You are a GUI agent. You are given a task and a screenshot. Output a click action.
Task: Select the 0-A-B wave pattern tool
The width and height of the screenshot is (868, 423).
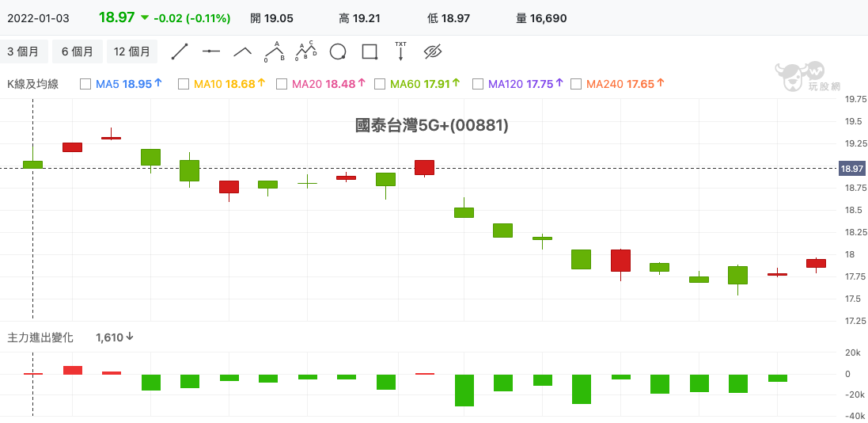click(x=275, y=51)
